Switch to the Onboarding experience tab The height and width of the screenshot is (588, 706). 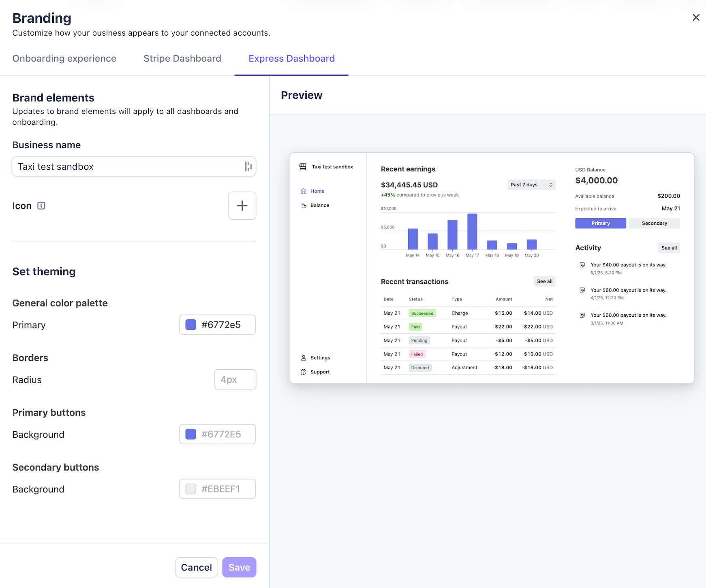[64, 58]
